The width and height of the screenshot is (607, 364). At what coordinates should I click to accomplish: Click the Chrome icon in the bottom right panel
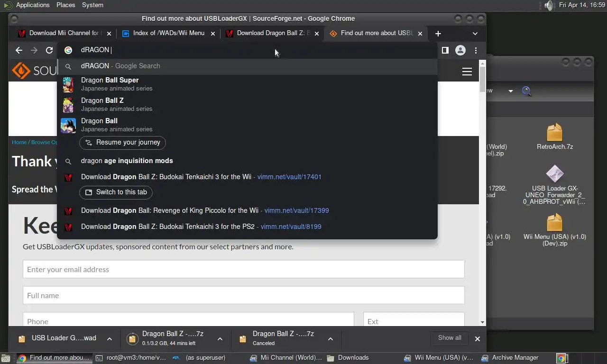click(x=561, y=358)
